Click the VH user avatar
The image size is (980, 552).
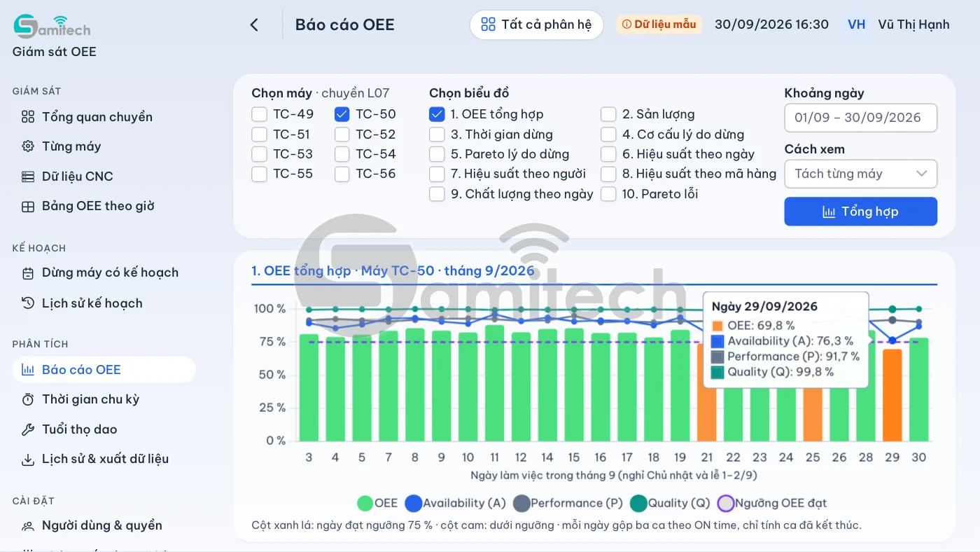tap(856, 25)
